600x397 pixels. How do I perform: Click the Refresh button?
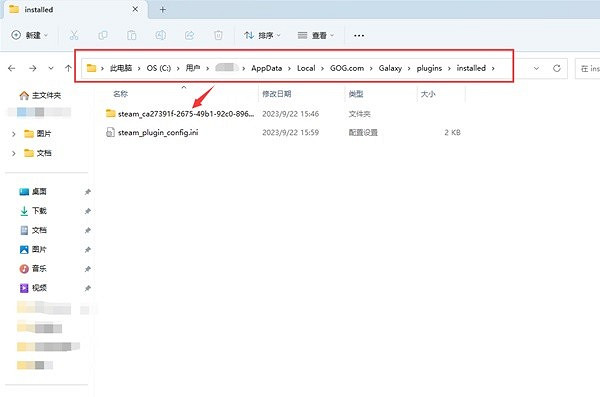[x=557, y=68]
